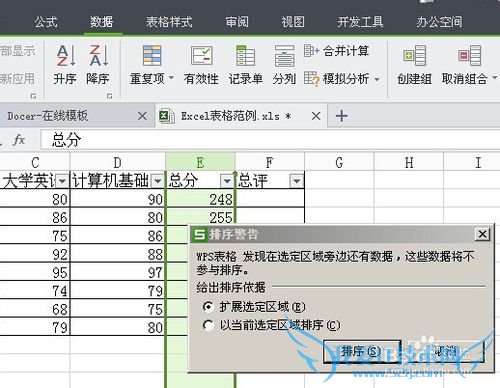Click the 总评 header cell
500x388 pixels.
(270, 181)
